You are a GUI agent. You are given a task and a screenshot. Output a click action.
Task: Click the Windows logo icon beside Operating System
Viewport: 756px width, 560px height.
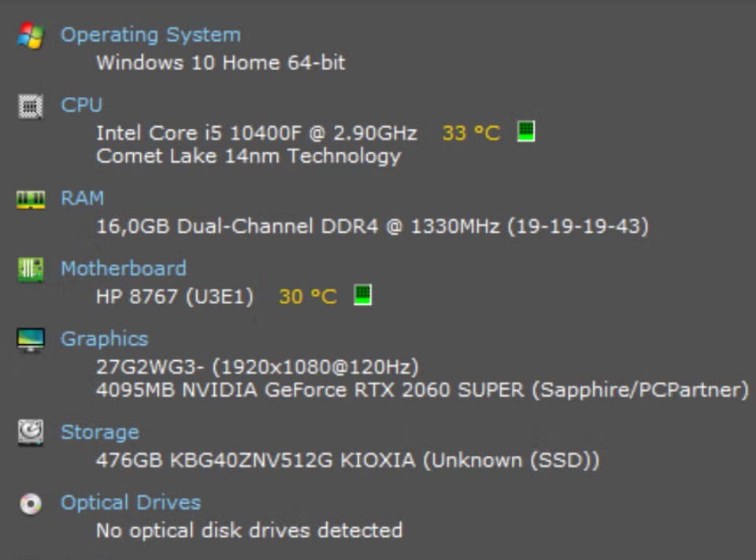(30, 35)
